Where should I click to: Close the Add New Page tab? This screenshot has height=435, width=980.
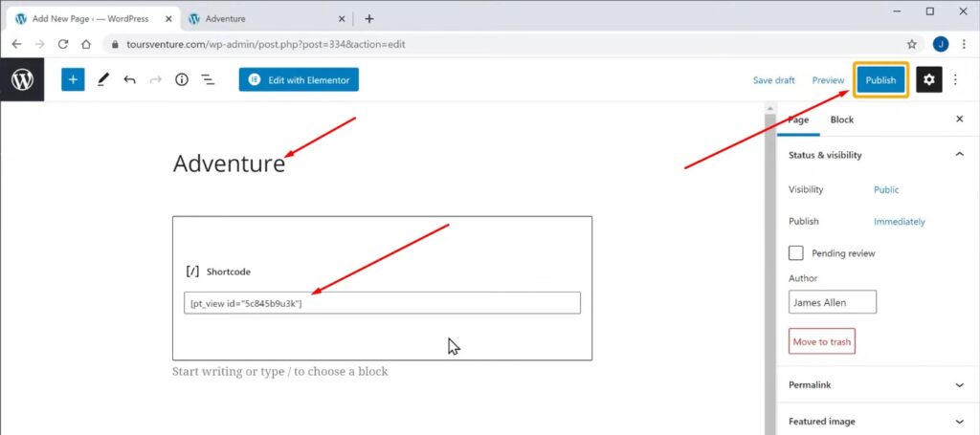click(x=167, y=19)
